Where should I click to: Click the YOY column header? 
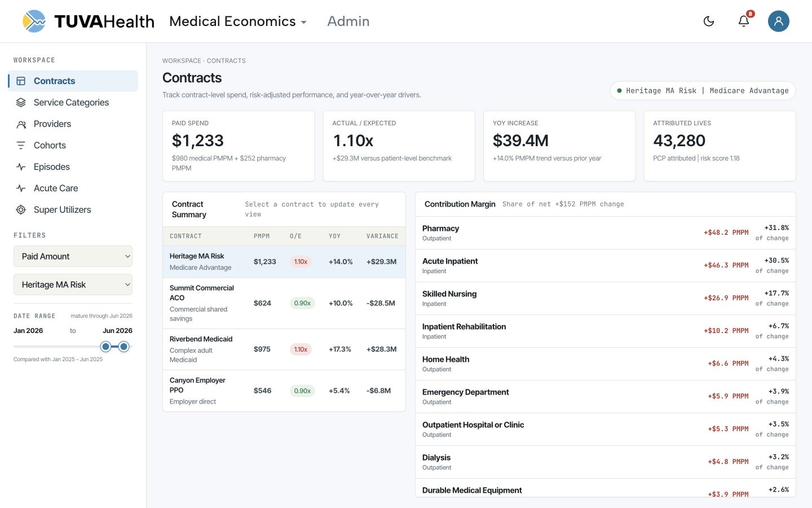tap(335, 236)
